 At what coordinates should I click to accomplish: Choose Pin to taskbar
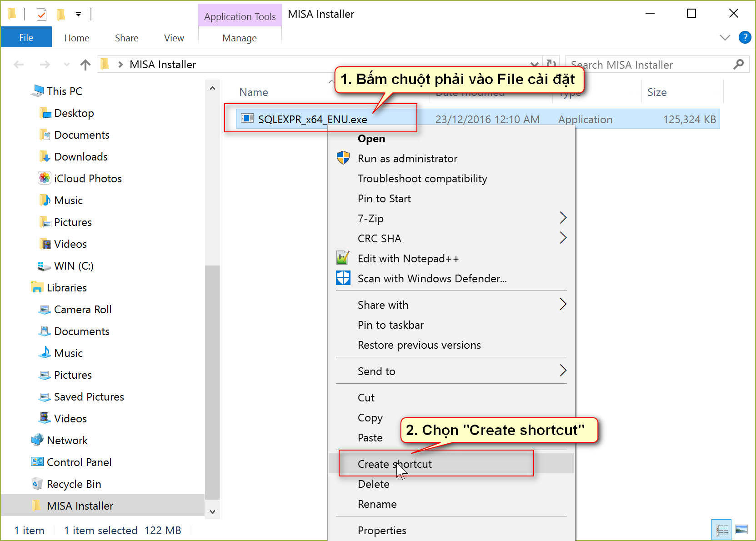coord(391,325)
